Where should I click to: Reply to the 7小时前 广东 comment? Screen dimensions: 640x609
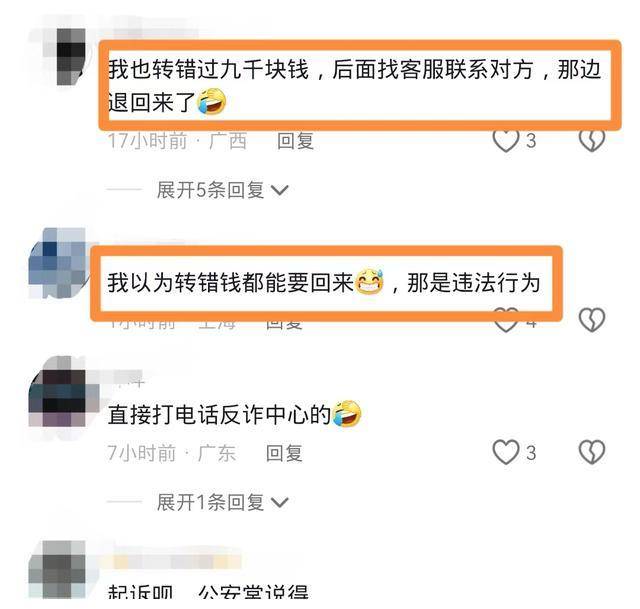(x=284, y=453)
